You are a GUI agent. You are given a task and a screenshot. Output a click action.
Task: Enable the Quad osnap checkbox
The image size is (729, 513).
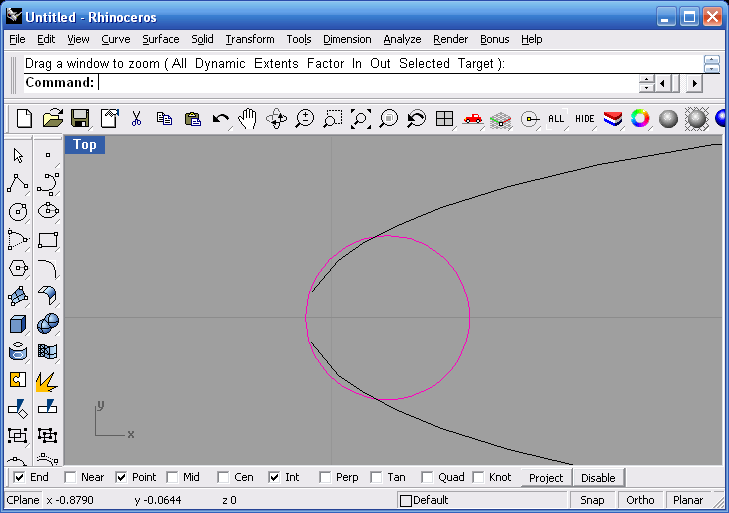tap(427, 477)
